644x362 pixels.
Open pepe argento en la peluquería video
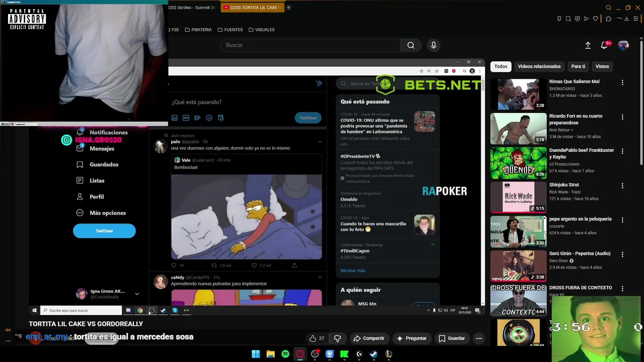(x=580, y=219)
